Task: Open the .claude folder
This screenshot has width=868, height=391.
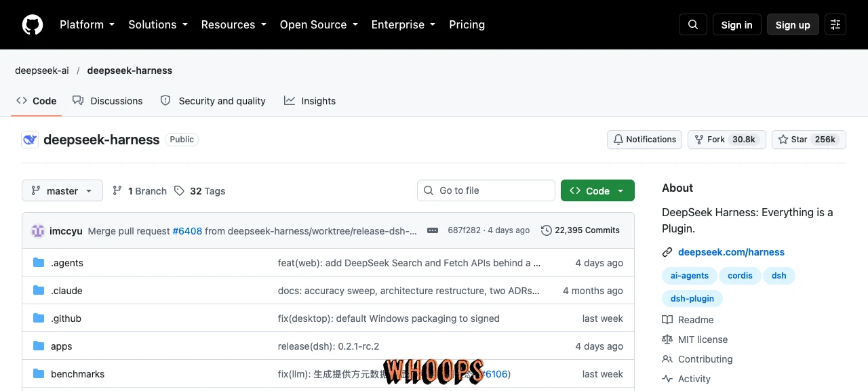Action: coord(66,291)
